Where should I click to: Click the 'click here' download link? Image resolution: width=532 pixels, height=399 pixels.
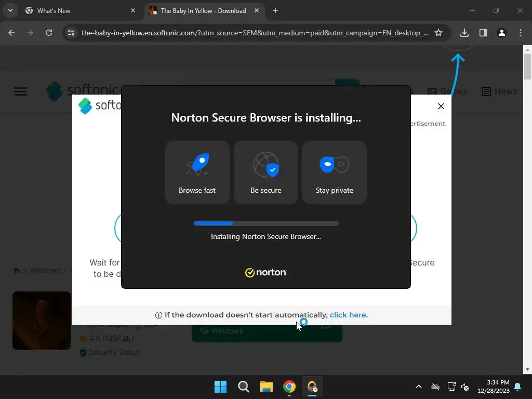point(348,315)
